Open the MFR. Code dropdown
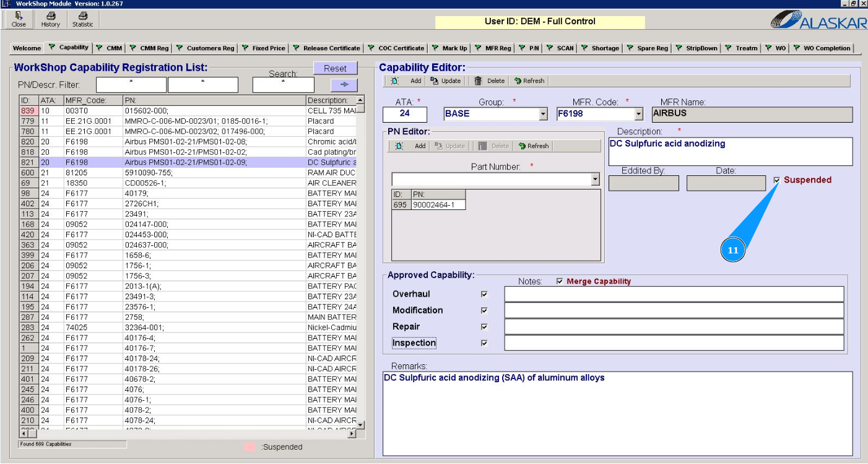This screenshot has height=464, width=868. click(639, 114)
